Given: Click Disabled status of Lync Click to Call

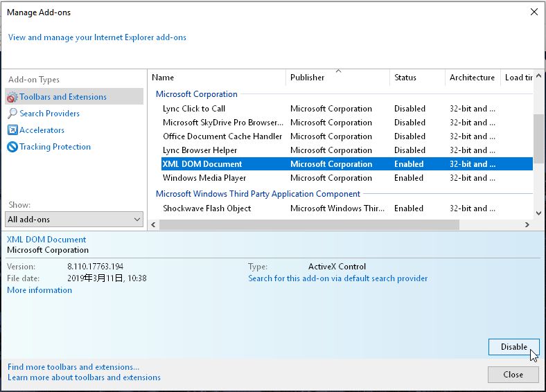Looking at the screenshot, I should (x=409, y=109).
